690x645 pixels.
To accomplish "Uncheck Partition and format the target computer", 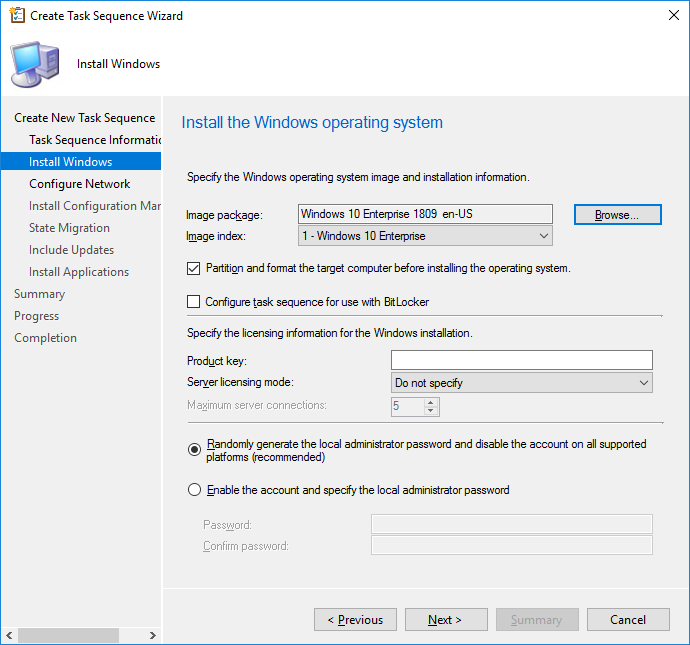I will [194, 268].
